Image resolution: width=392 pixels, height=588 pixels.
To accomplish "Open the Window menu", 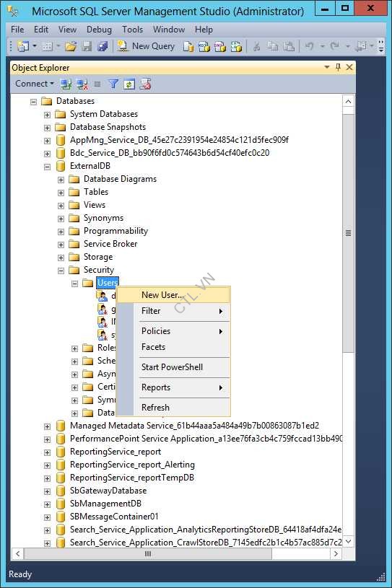I will tap(169, 30).
